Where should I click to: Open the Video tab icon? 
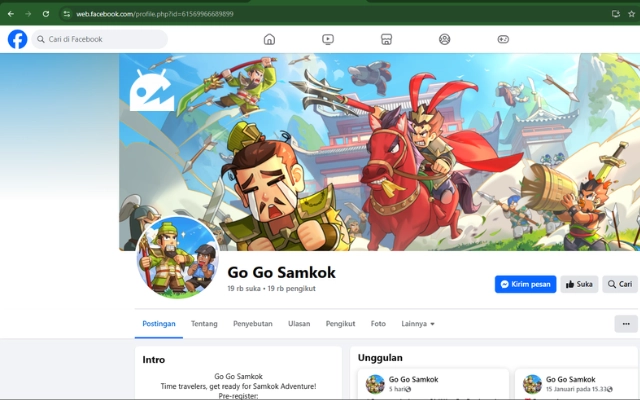(328, 39)
